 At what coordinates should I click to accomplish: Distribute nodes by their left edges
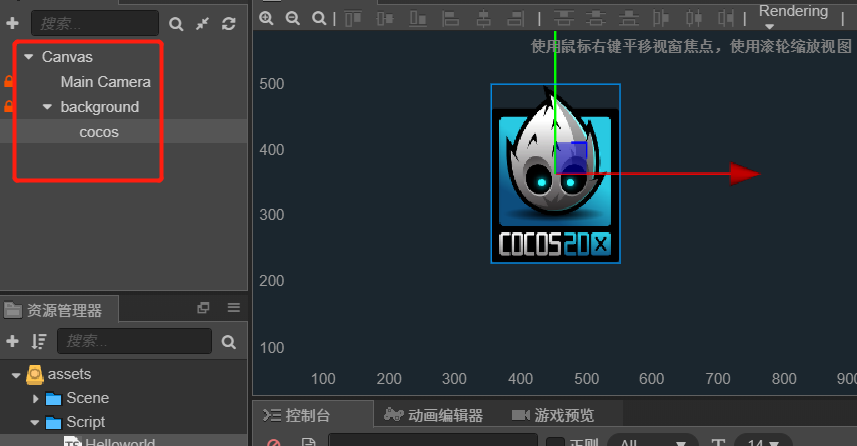661,19
